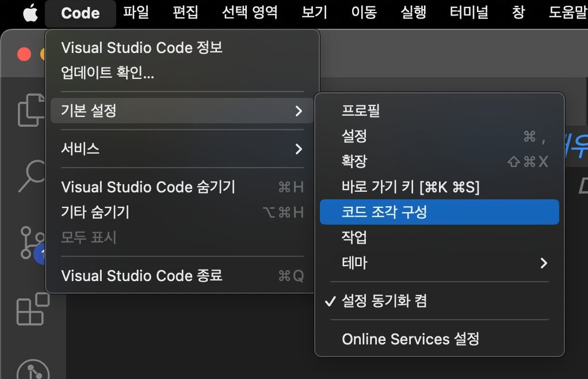
Task: Choose Visual Studio Code 종료
Action: (x=182, y=276)
